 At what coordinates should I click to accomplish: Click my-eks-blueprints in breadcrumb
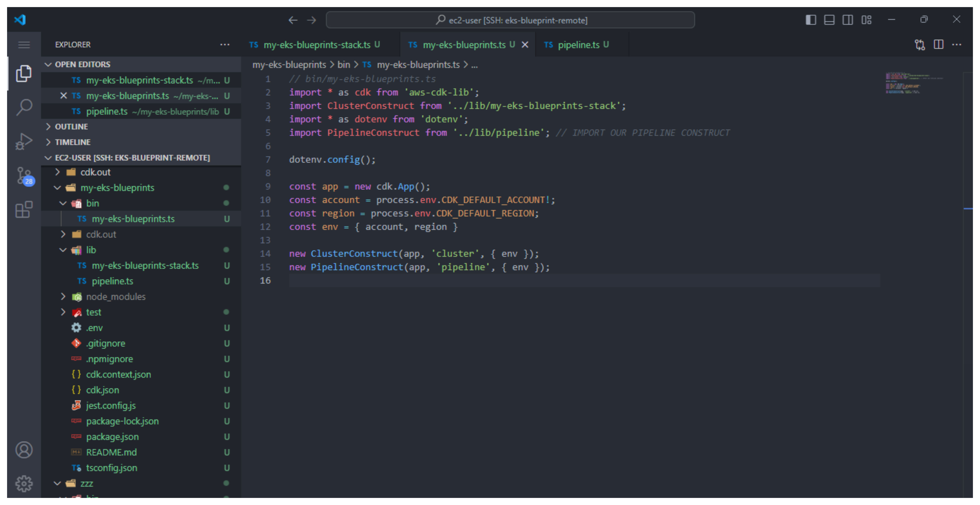[289, 65]
